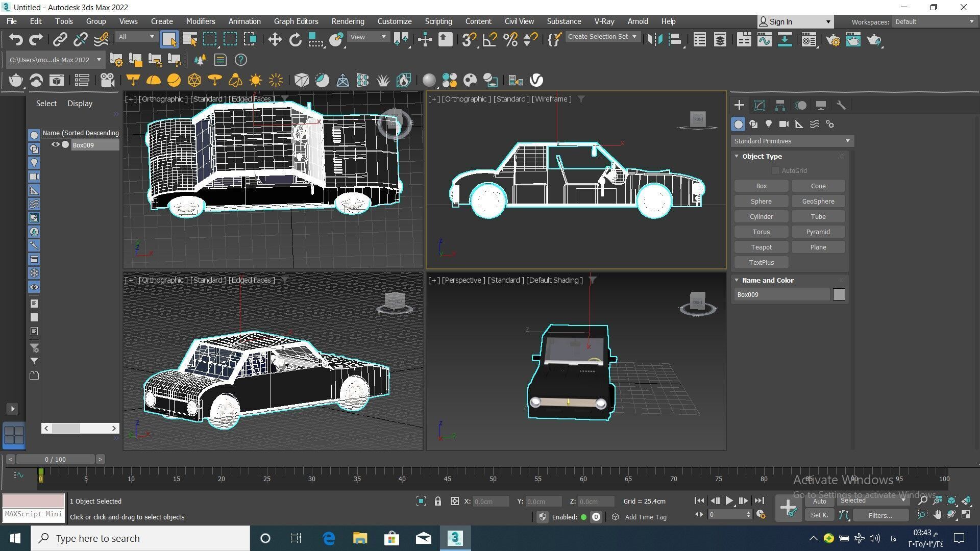
Task: Select the Shapes category icon
Action: point(753,124)
